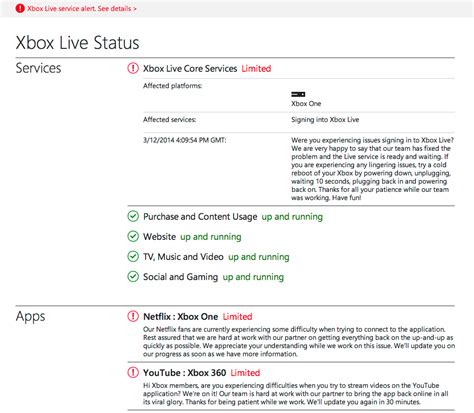Click the green check icon for Purchase and Content Usage
The width and height of the screenshot is (474, 413).
133,216
